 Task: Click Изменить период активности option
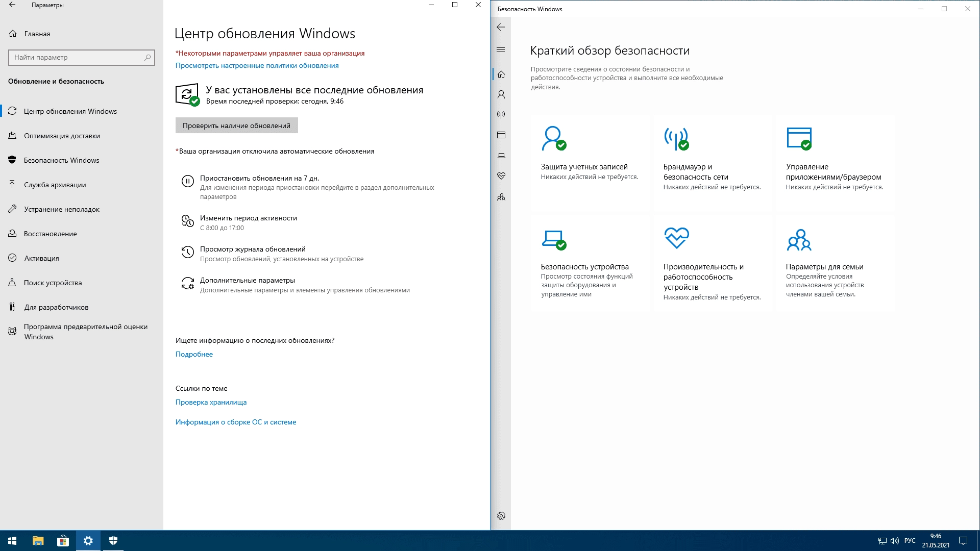click(x=248, y=218)
